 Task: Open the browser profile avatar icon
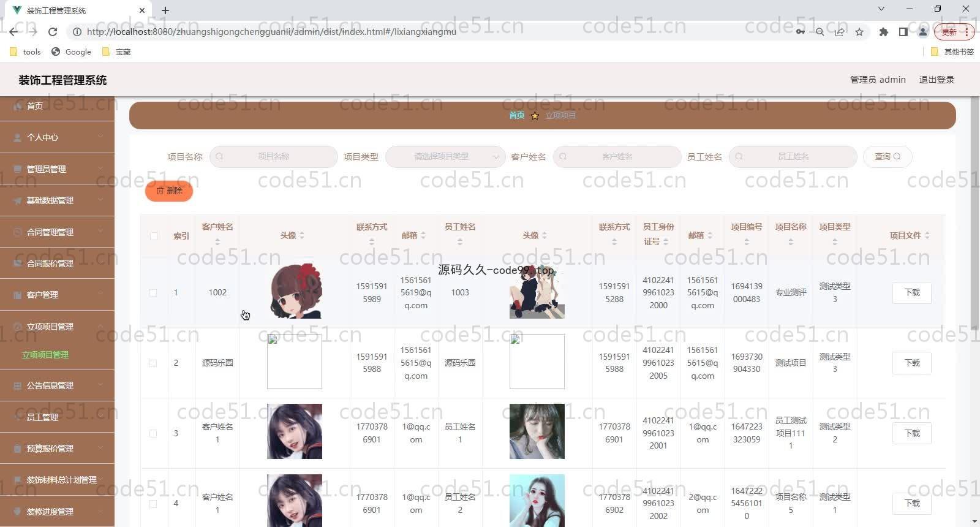point(923,32)
